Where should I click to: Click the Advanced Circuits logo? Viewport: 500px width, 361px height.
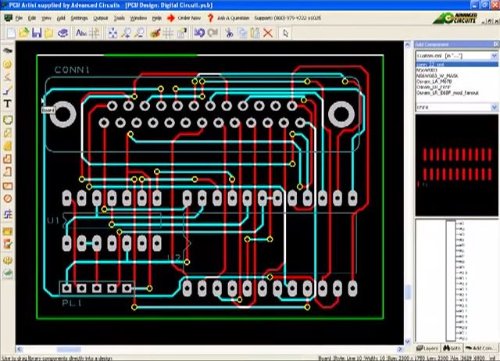point(456,18)
